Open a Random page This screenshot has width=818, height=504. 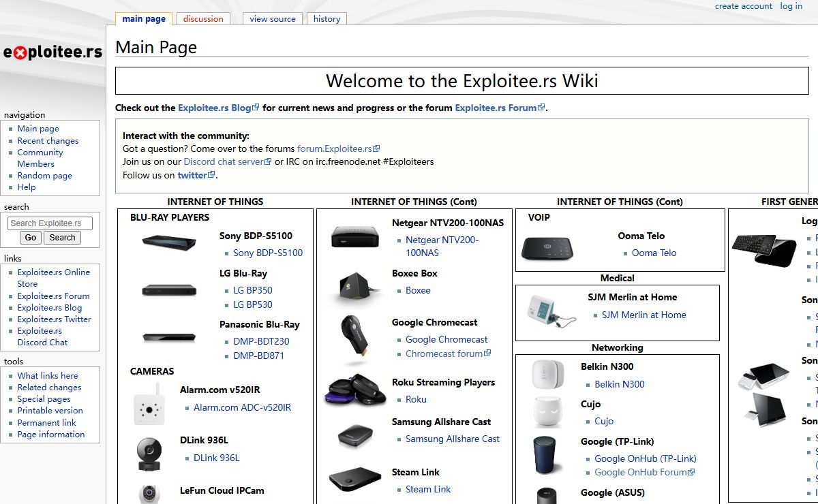coord(44,176)
